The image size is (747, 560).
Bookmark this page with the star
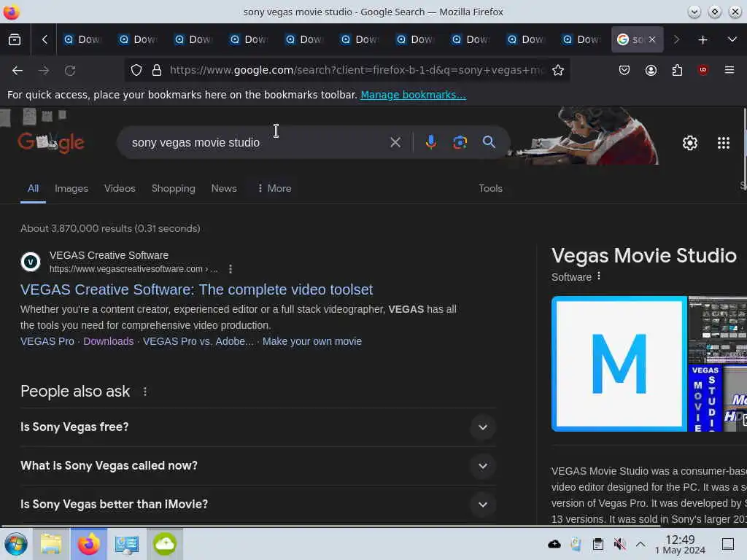558,71
